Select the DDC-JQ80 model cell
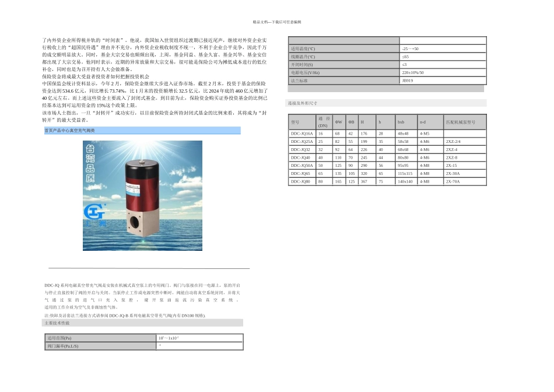Viewport: 554px width, 392px height. pos(302,181)
